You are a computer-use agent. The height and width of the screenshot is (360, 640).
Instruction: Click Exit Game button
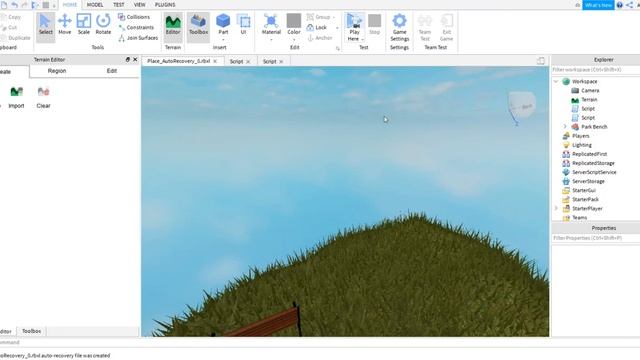pos(447,27)
